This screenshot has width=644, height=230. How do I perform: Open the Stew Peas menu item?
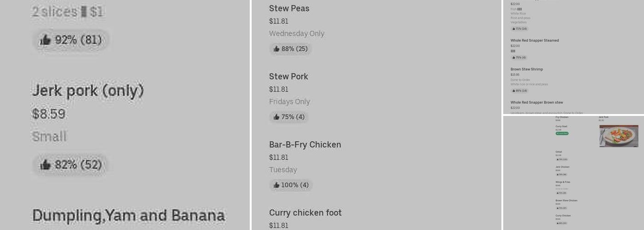click(289, 8)
